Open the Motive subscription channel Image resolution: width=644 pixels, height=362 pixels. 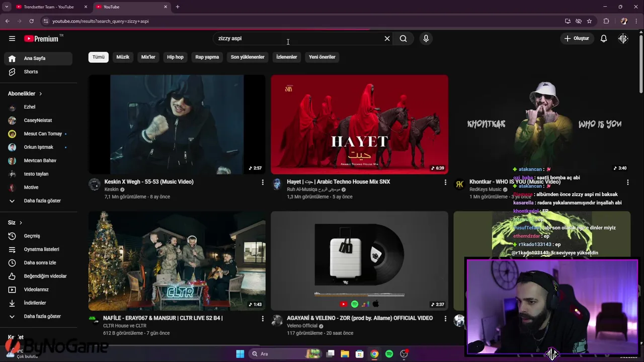38,188
